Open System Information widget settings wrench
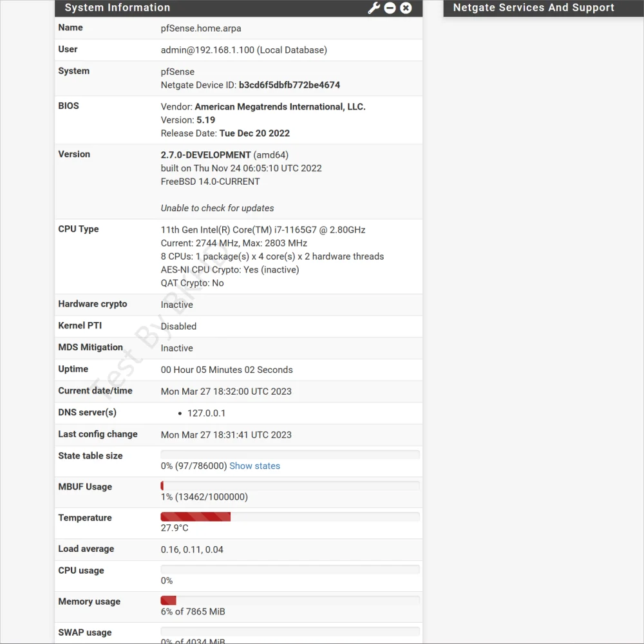 374,8
